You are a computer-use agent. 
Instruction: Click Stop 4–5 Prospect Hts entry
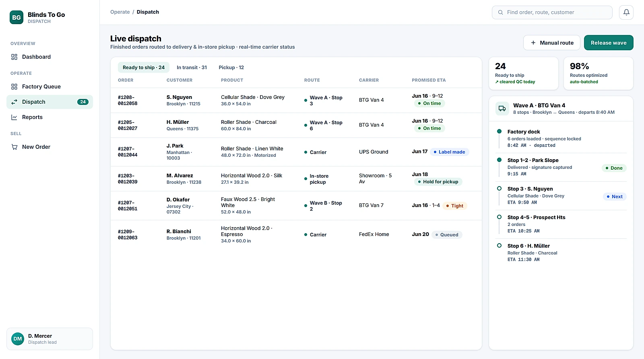pos(562,224)
